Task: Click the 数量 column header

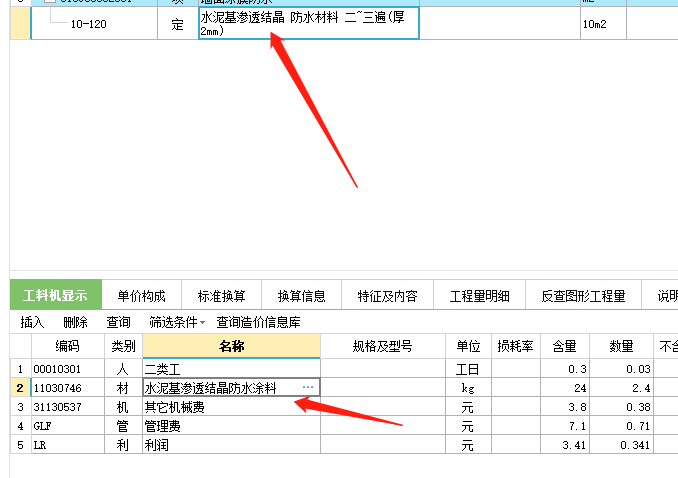Action: tap(621, 346)
